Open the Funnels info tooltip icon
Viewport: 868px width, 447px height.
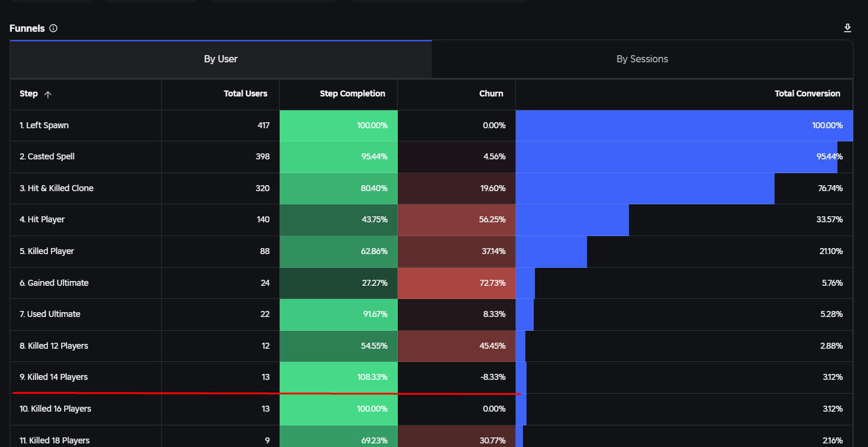point(53,28)
